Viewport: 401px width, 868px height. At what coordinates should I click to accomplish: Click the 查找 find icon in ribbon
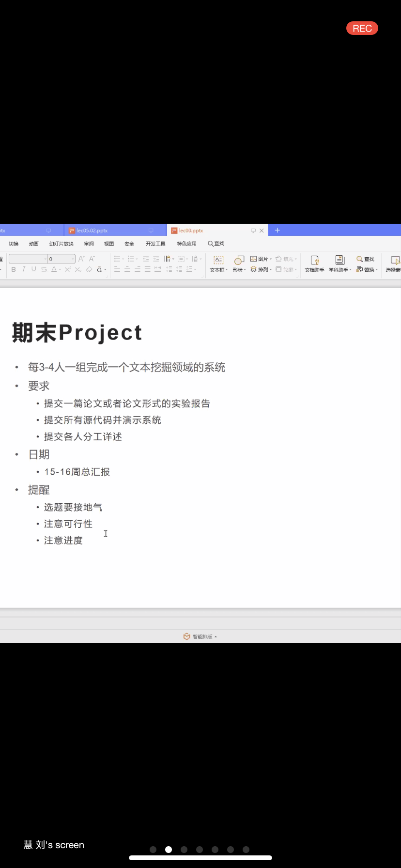(365, 259)
